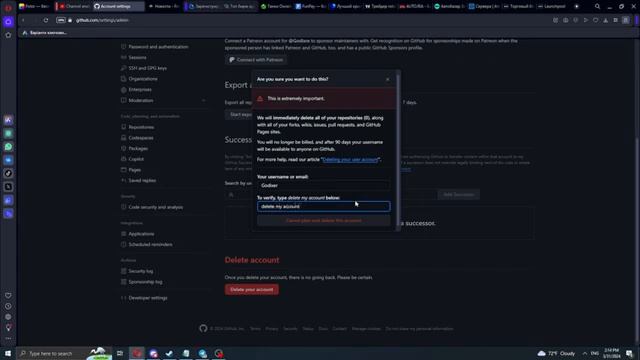Open WhatsApp in Opera sidebar

[8, 147]
